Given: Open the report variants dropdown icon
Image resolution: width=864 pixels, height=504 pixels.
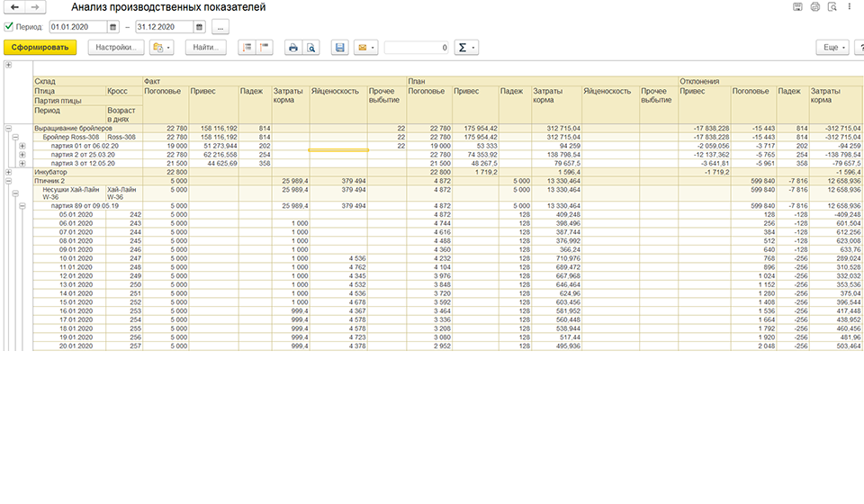Looking at the screenshot, I should (x=161, y=48).
